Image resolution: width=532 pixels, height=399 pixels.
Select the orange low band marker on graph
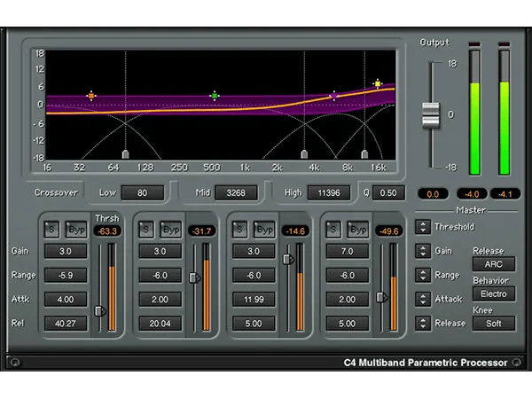tap(91, 96)
